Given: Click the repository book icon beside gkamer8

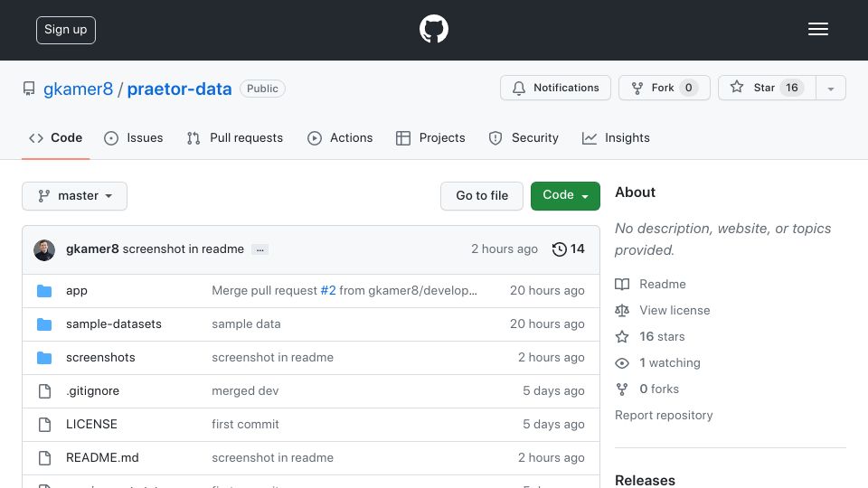Looking at the screenshot, I should click(29, 89).
